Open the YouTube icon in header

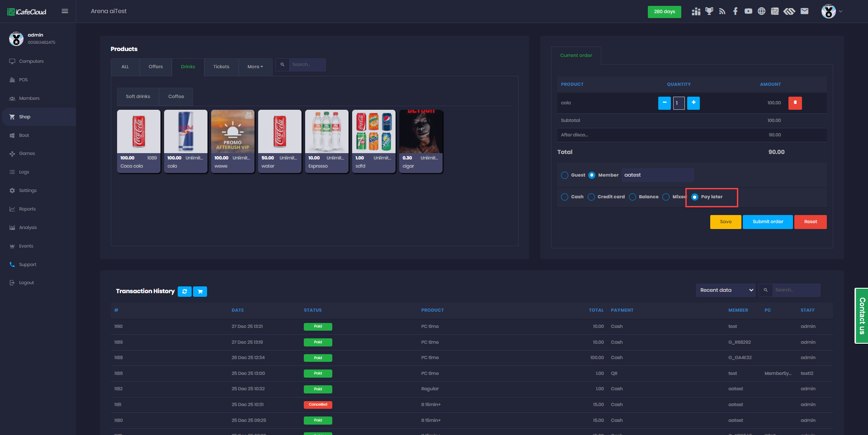tap(748, 11)
